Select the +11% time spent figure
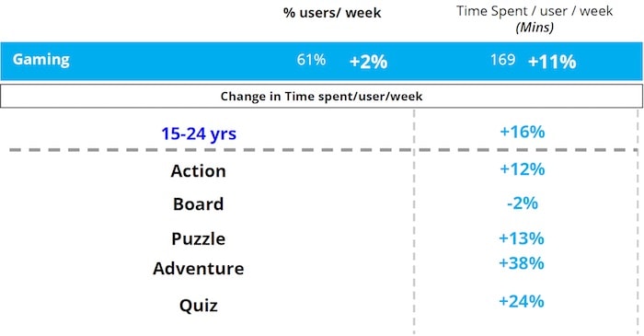The height and width of the screenshot is (336, 644). click(x=552, y=62)
